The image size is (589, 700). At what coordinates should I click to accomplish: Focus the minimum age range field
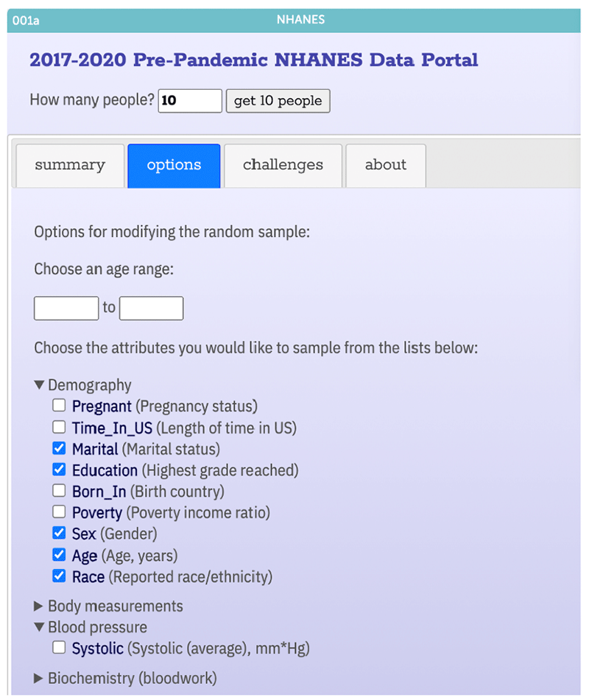coord(66,308)
